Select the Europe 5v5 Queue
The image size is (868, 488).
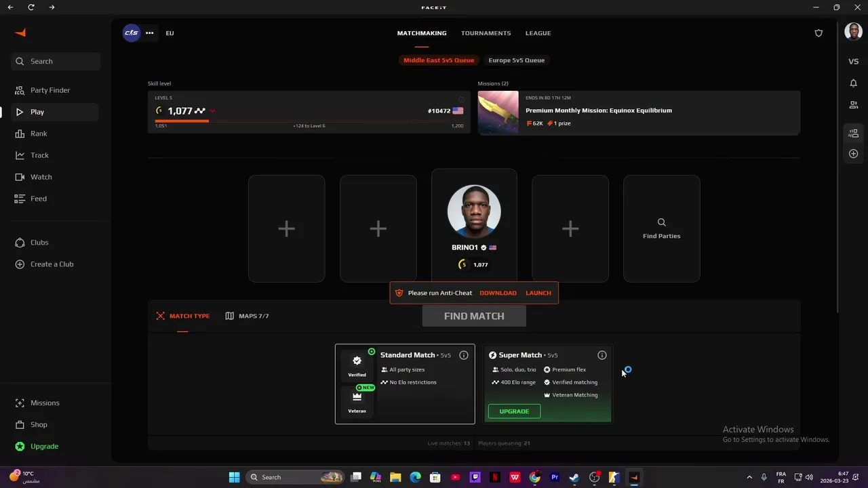click(x=517, y=60)
